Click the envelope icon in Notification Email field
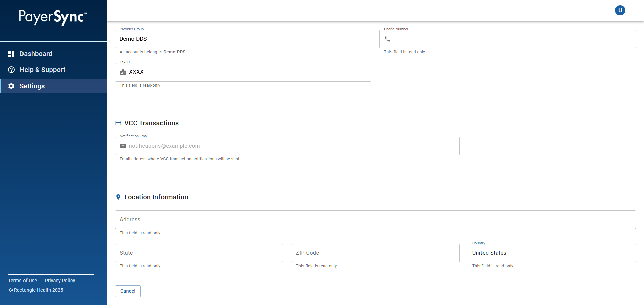 (x=123, y=146)
